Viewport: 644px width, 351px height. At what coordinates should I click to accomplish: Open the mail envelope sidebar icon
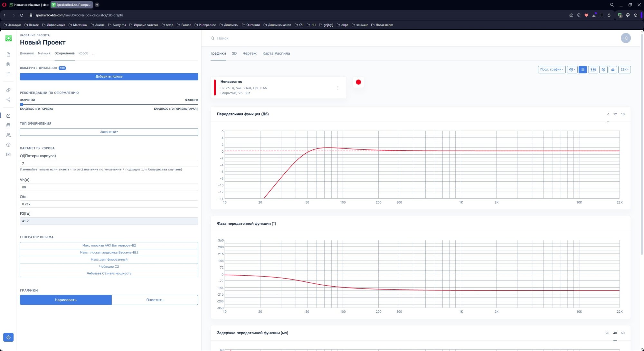(8, 155)
